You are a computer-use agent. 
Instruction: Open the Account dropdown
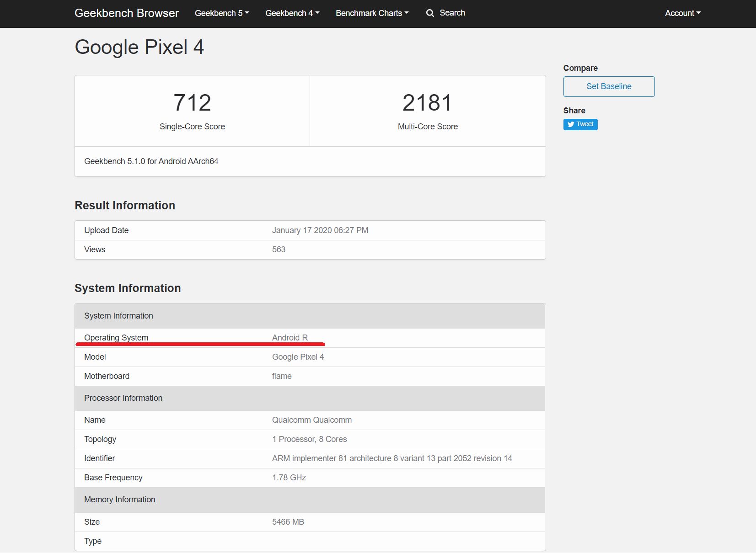tap(683, 13)
